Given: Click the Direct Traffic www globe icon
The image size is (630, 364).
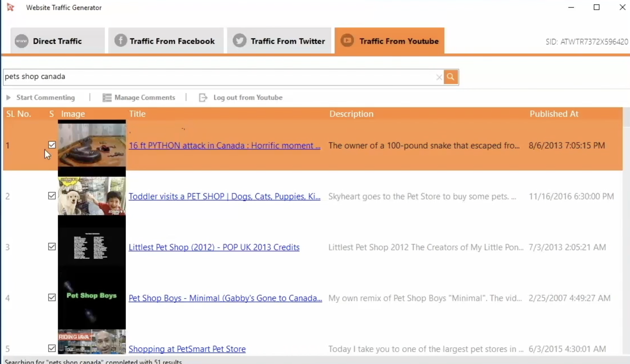Looking at the screenshot, I should (22, 41).
